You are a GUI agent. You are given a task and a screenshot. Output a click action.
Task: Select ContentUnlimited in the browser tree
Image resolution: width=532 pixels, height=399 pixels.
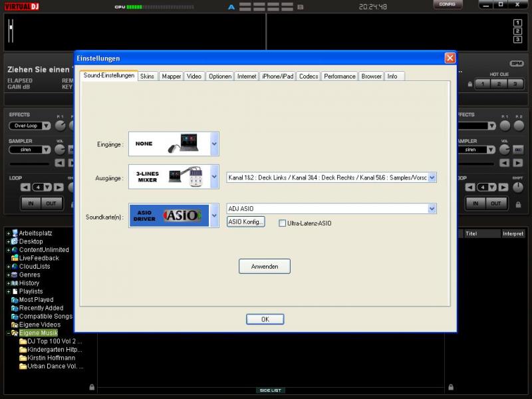[x=44, y=250]
